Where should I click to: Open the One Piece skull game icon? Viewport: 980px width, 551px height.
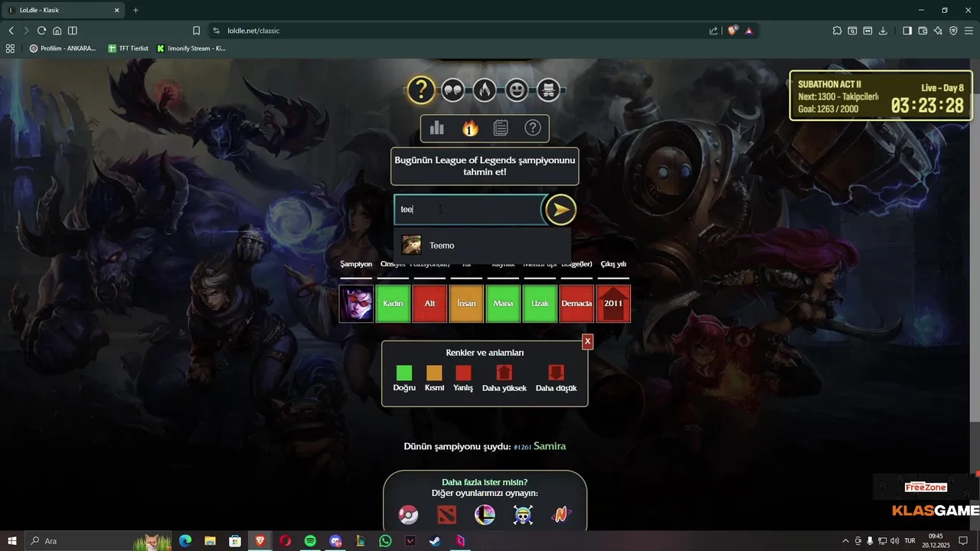pos(523,515)
